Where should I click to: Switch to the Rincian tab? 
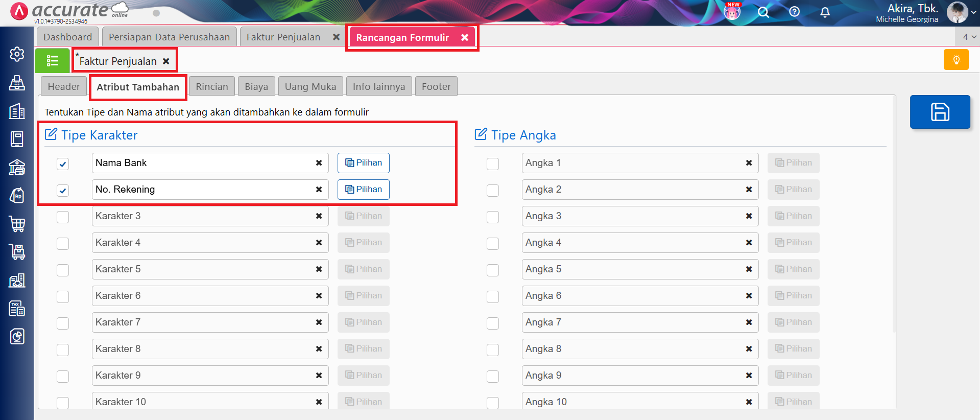pos(211,87)
